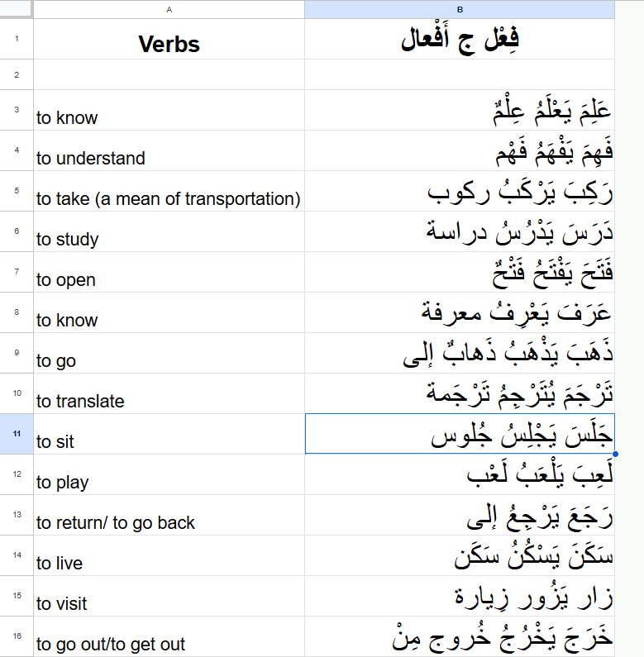Select the empty cell A2
Viewport: 644px width, 657px height.
pos(169,74)
